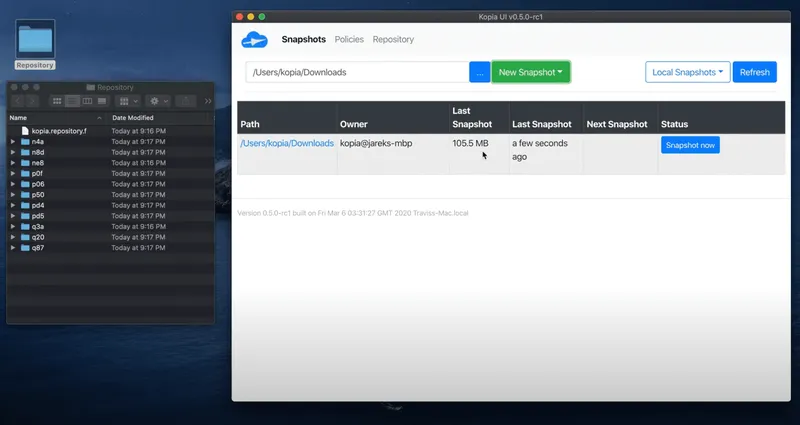Sort Finder list by Name column

[x=56, y=118]
